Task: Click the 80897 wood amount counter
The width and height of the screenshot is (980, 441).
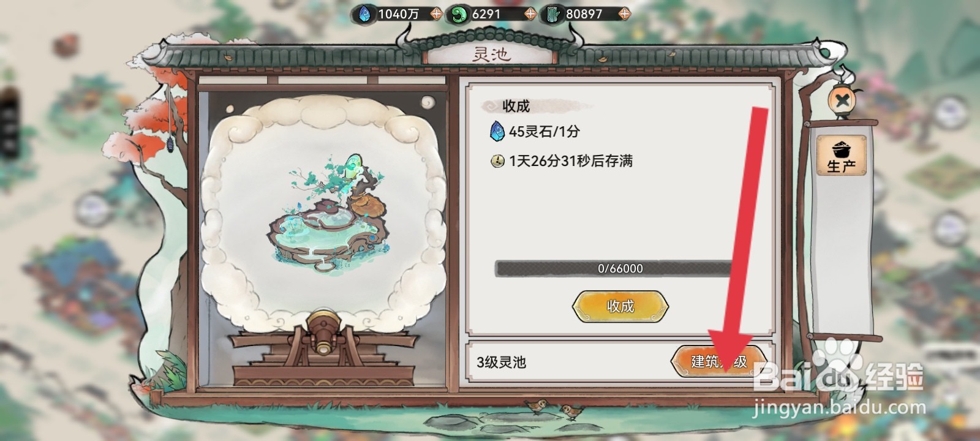Action: point(584,14)
